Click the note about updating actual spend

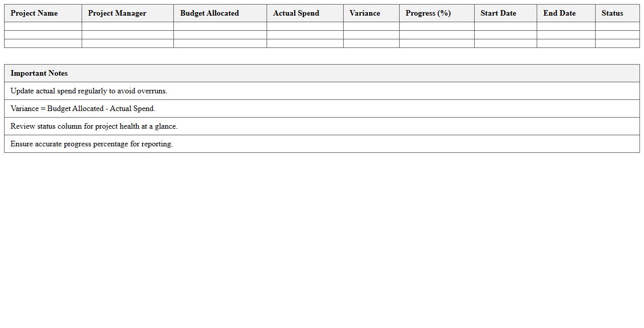(x=321, y=91)
